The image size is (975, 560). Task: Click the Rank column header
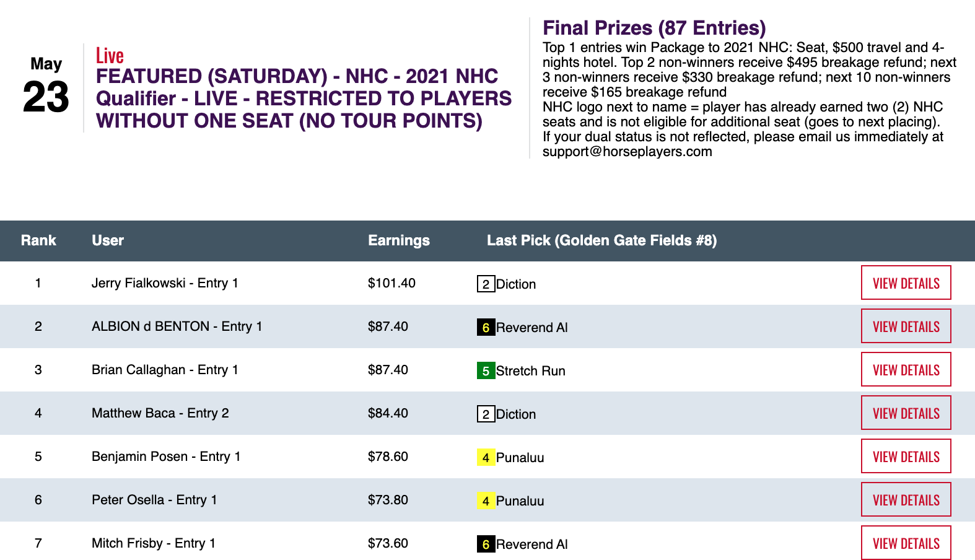(x=38, y=240)
